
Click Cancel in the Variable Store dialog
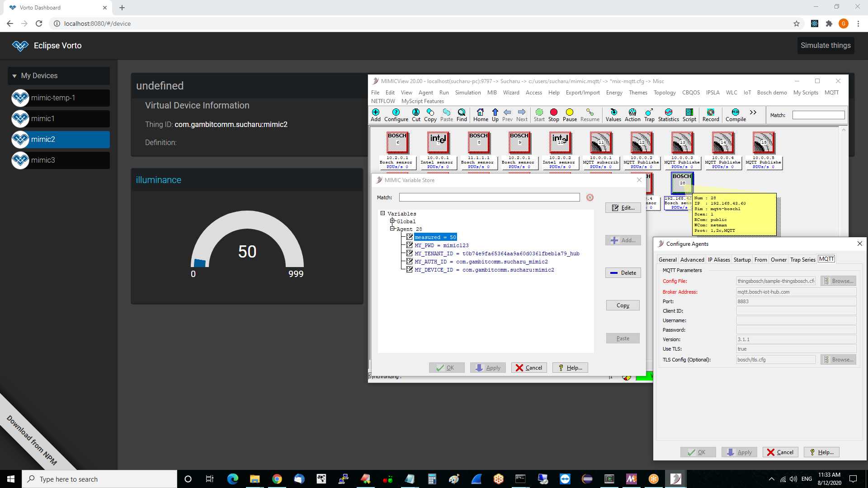pos(529,368)
